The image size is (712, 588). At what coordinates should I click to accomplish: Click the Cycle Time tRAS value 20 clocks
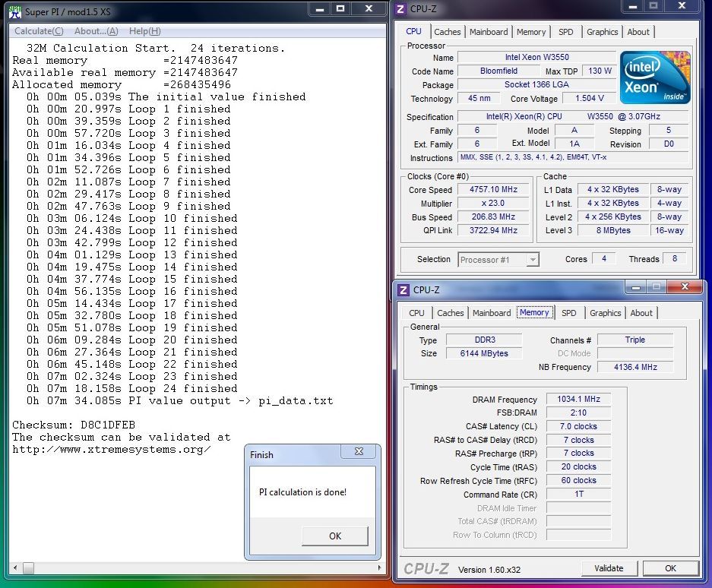(x=578, y=466)
